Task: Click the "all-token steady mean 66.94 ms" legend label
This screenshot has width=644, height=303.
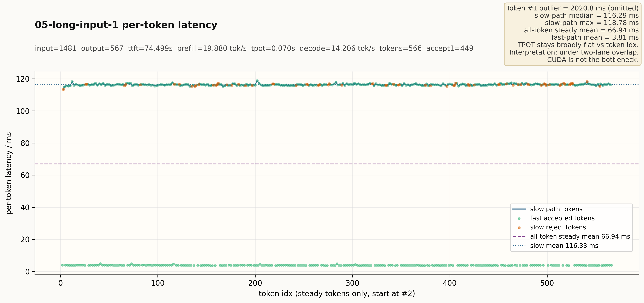Action: pos(580,236)
